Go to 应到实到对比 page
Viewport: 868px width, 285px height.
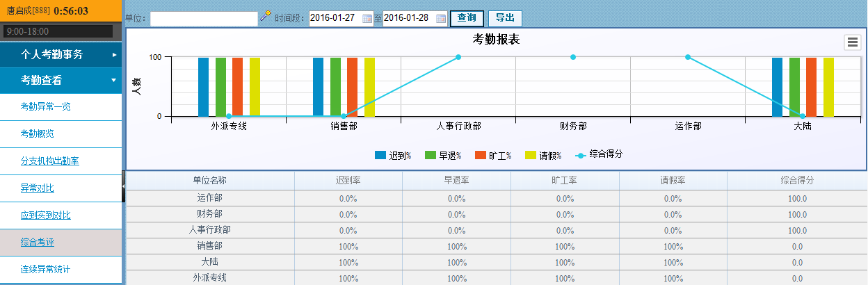tap(46, 215)
